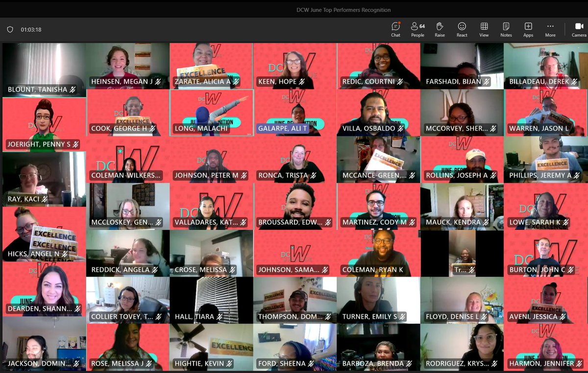This screenshot has height=373, width=588.
Task: Select BLOUNT, TANISHA video tile
Action: coord(44,70)
